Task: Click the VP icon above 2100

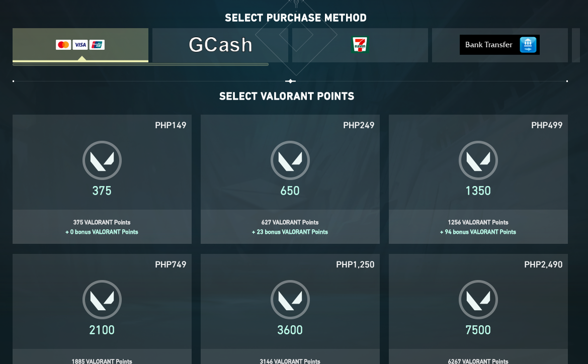Action: [102, 300]
